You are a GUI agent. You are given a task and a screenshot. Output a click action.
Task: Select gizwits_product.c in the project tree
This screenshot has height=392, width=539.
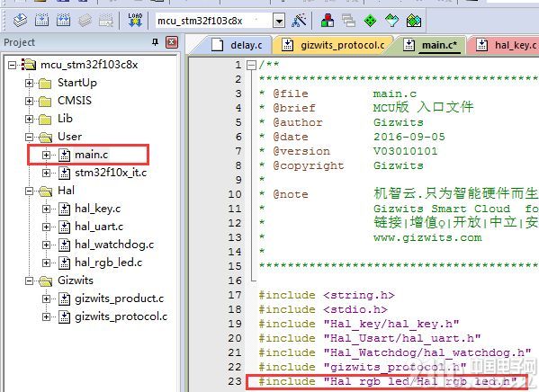click(x=120, y=298)
